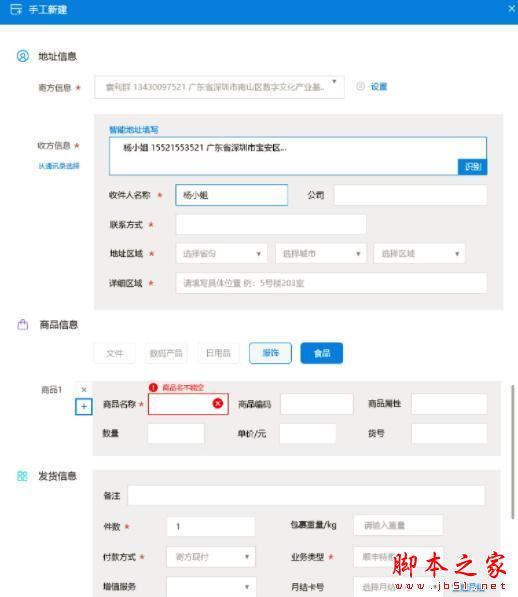Open the 选择省份 dropdown
This screenshot has width=518, height=597.
[x=222, y=254]
